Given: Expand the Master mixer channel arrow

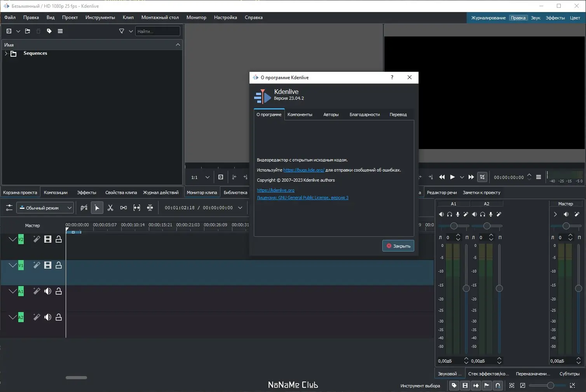Looking at the screenshot, I should click(555, 214).
